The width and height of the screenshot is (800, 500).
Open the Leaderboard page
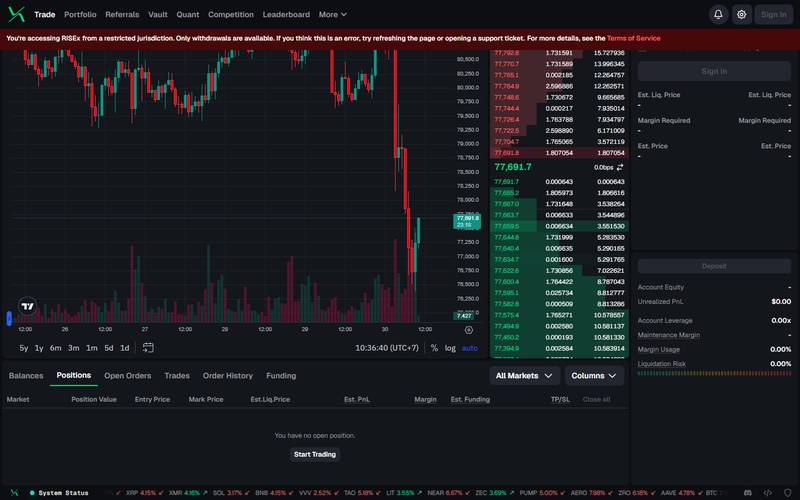(286, 15)
